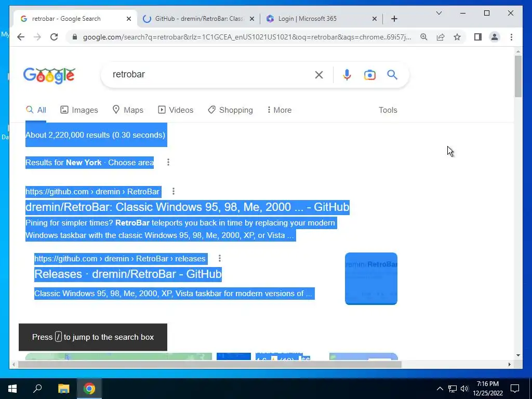Select the All results filter

tap(36, 110)
